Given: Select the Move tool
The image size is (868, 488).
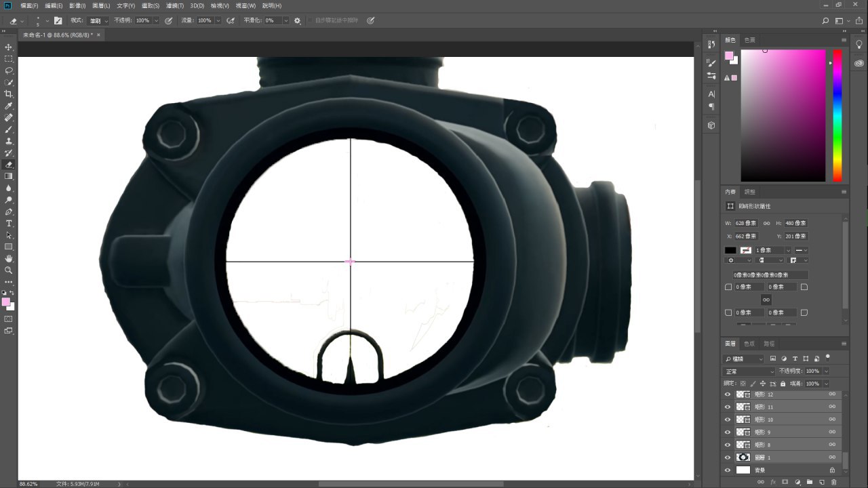Looking at the screenshot, I should 9,47.
